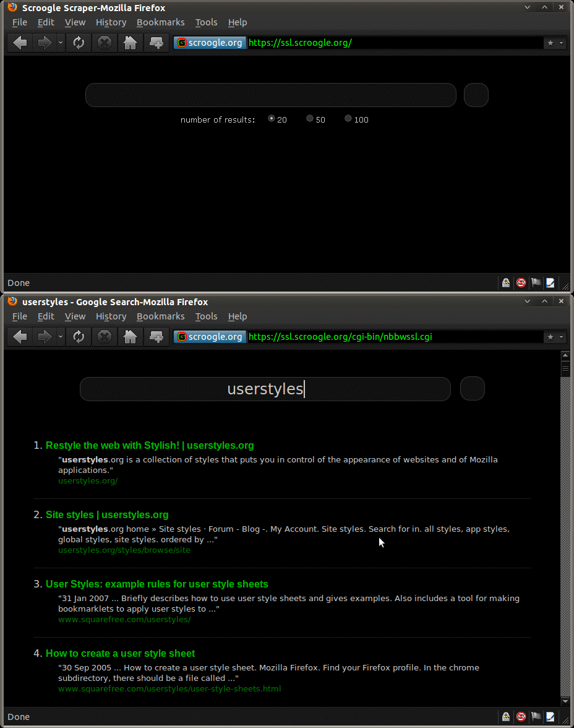Click notepad icon in top window status bar

(550, 283)
